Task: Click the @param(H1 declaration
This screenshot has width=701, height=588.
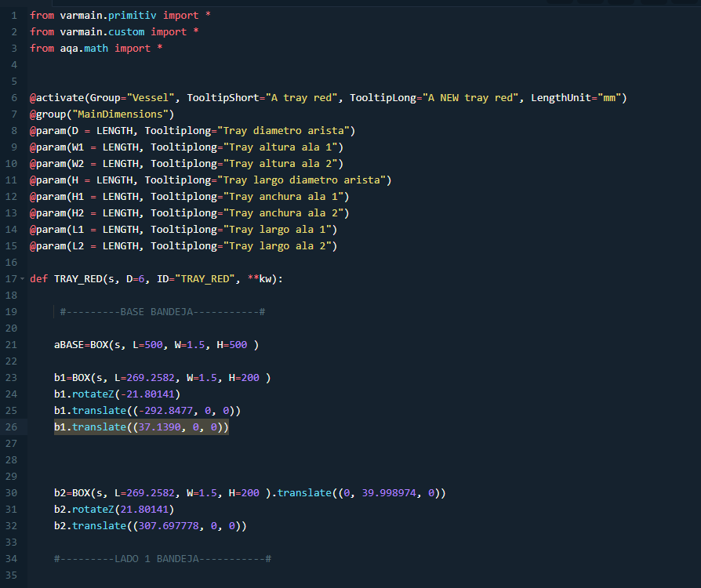Action: pos(190,197)
